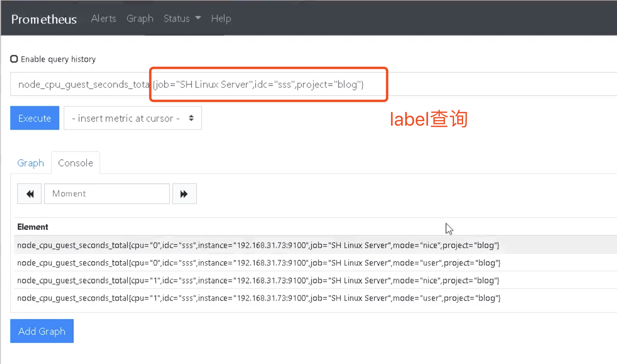This screenshot has width=617, height=364.
Task: Click the fast-forward arrows to step time ahead
Action: point(184,194)
